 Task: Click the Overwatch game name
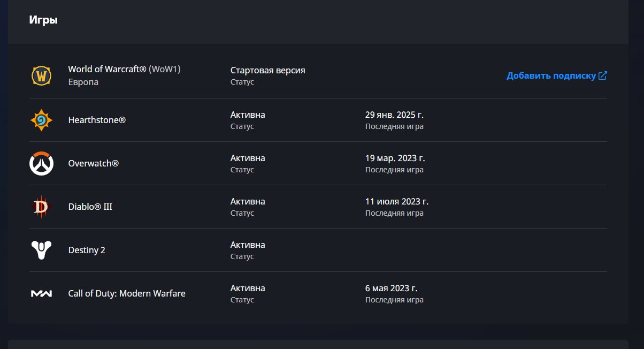point(93,163)
